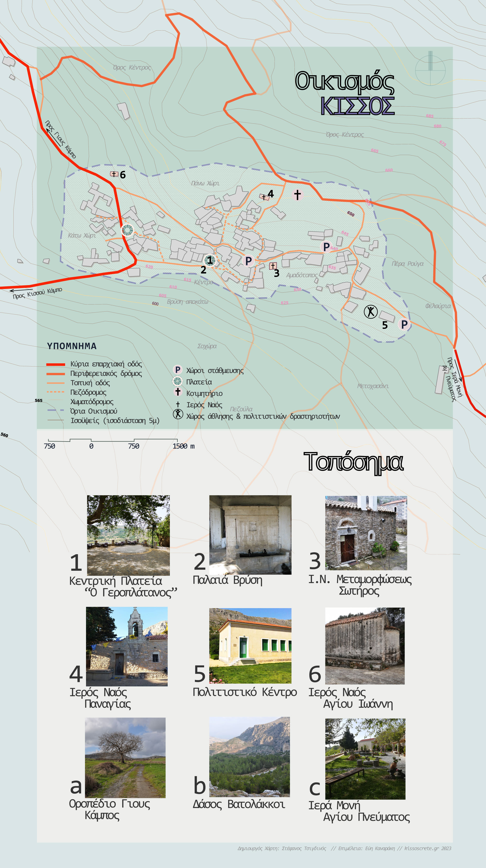
Task: Click the church icon beside number 4
Action: pyautogui.click(x=264, y=197)
